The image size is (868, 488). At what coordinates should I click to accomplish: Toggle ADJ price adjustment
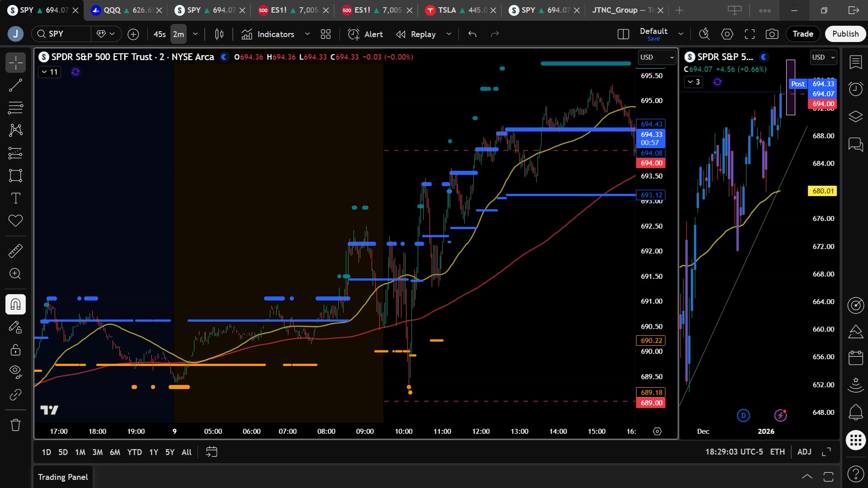pos(804,452)
